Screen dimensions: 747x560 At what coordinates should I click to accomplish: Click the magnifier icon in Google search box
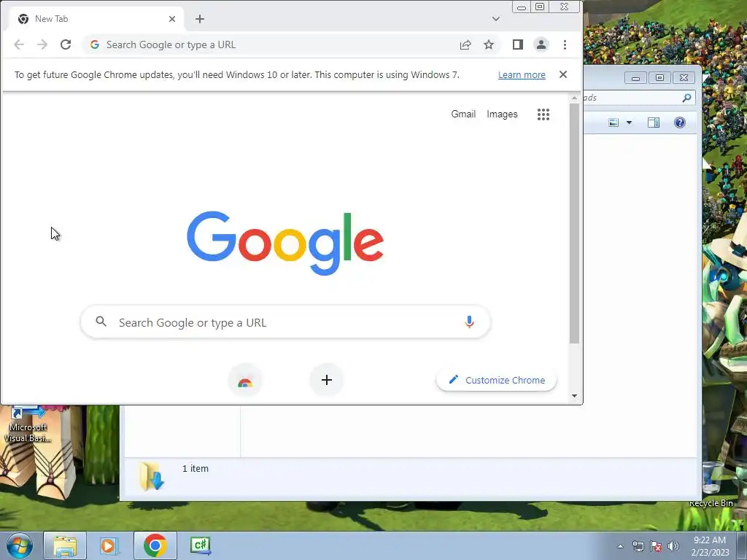tap(101, 322)
